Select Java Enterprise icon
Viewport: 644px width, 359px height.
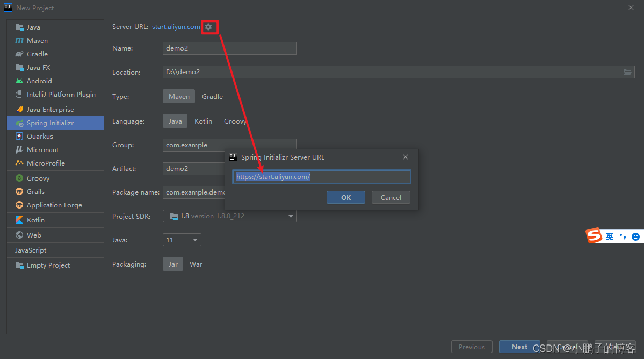tap(19, 109)
